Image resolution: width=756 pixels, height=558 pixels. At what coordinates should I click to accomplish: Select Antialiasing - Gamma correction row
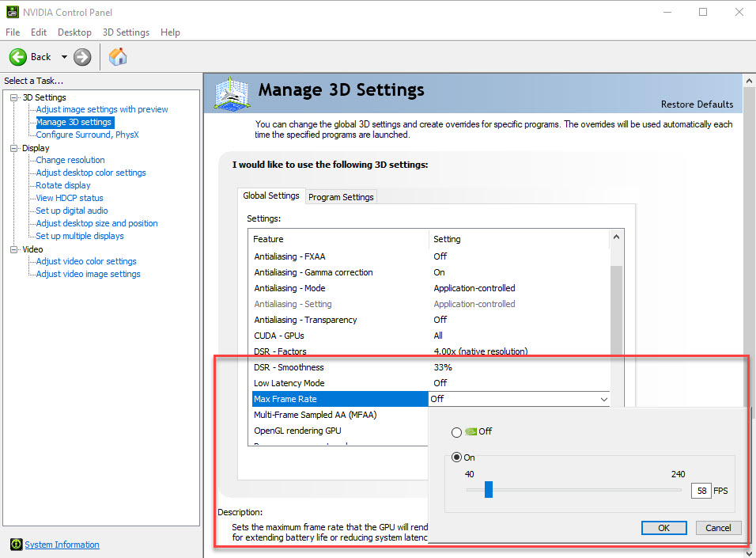[431, 272]
